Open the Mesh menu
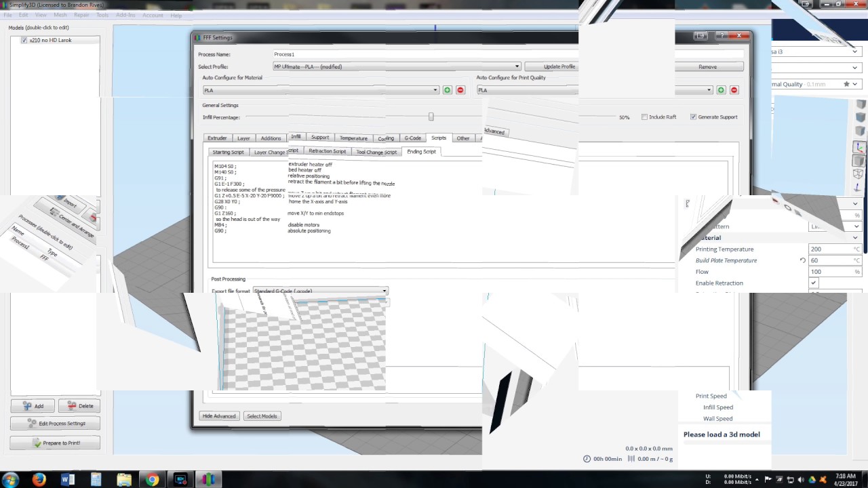 pyautogui.click(x=60, y=15)
